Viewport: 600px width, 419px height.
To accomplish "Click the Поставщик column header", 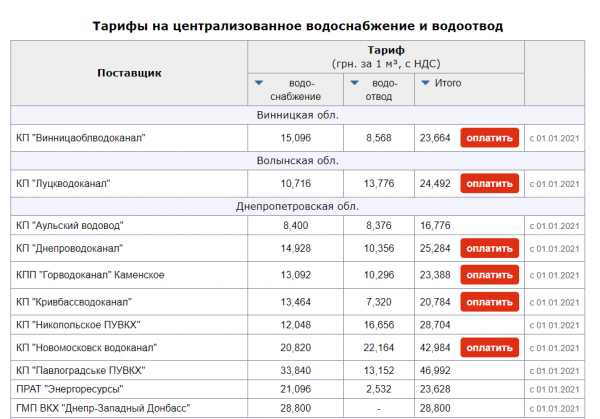I will pyautogui.click(x=129, y=74).
